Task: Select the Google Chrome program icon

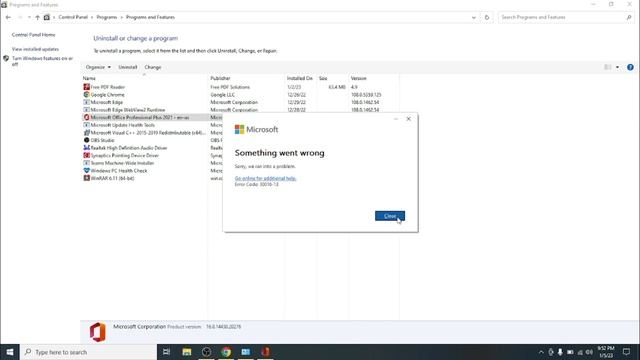Action: click(x=87, y=94)
